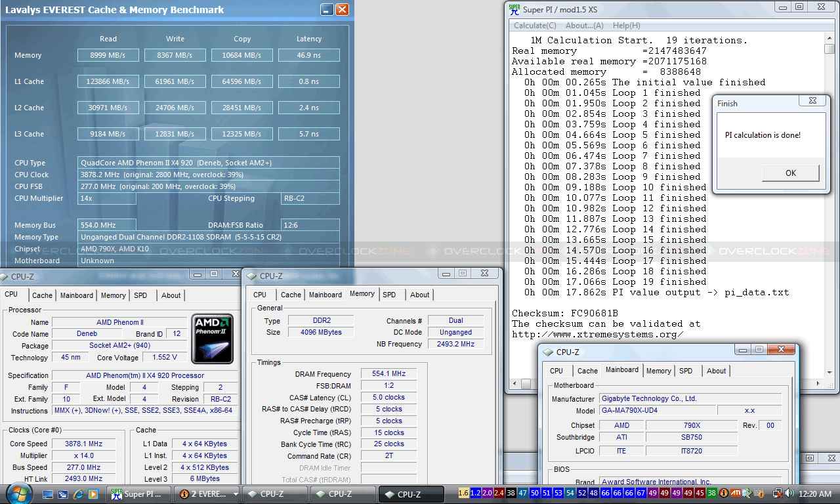The height and width of the screenshot is (504, 840).
Task: Click the 53 temperature tray icon
Action: [x=558, y=493]
